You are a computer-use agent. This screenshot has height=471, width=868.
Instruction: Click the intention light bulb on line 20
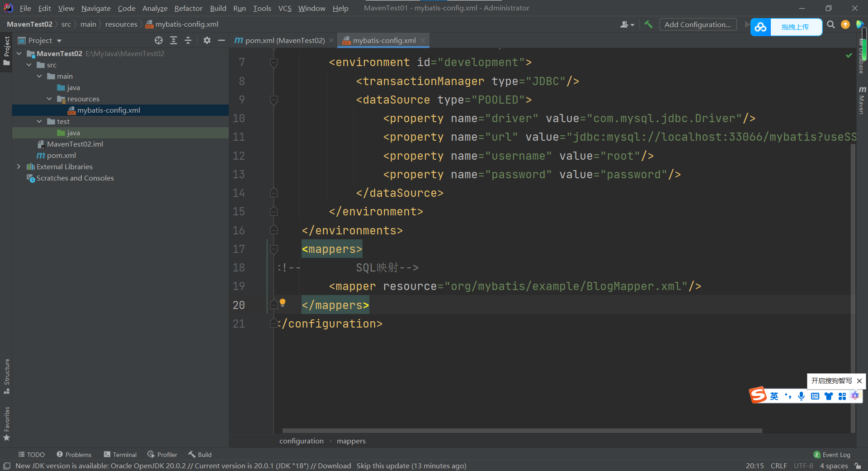coord(283,303)
